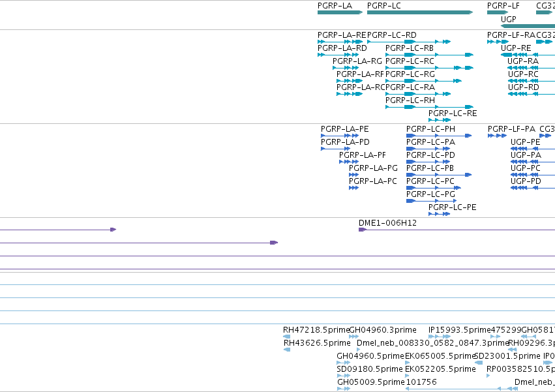Click protein PGRP-LC-PG
Image resolution: width=555 pixels, height=392 pixels.
tap(432, 201)
